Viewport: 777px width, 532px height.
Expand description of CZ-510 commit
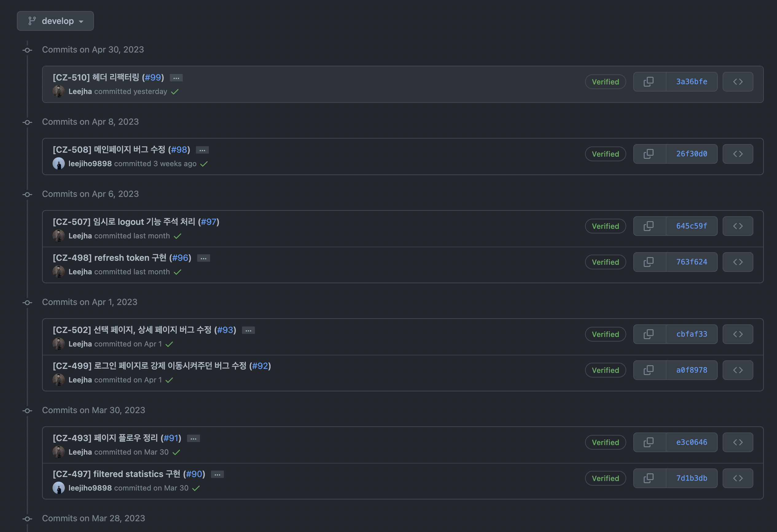tap(176, 78)
